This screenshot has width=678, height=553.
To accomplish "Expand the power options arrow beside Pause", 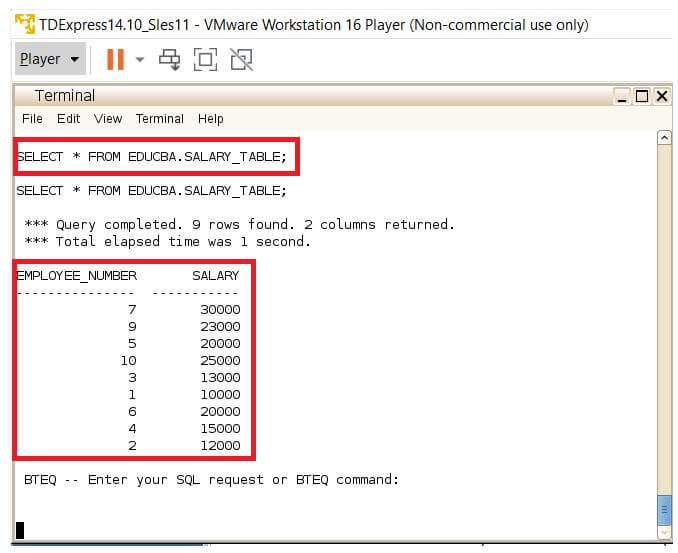I will click(x=140, y=59).
